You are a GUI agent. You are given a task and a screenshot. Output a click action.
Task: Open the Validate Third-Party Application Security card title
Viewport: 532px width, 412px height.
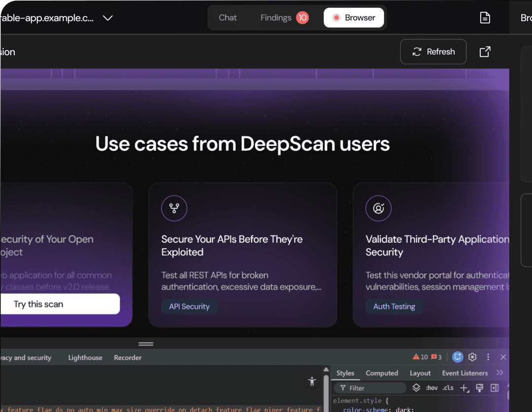coord(437,246)
